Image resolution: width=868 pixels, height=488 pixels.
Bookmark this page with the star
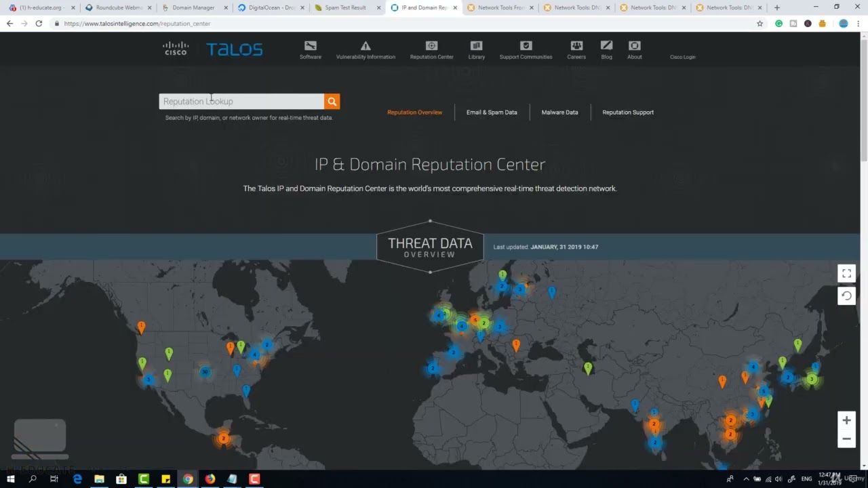(x=759, y=23)
